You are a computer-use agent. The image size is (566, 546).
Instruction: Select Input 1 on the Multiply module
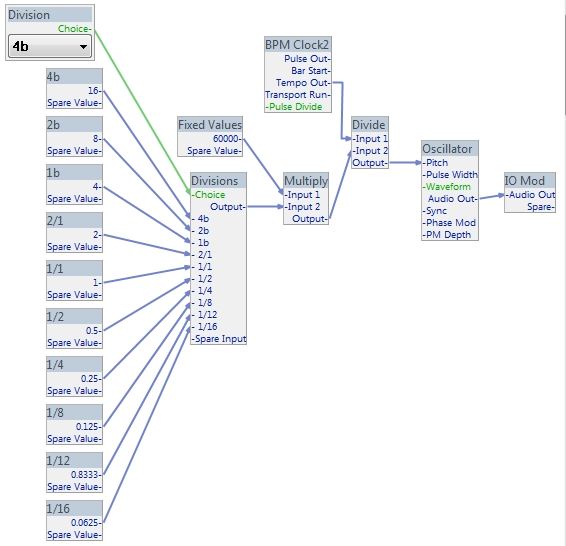pyautogui.click(x=302, y=195)
